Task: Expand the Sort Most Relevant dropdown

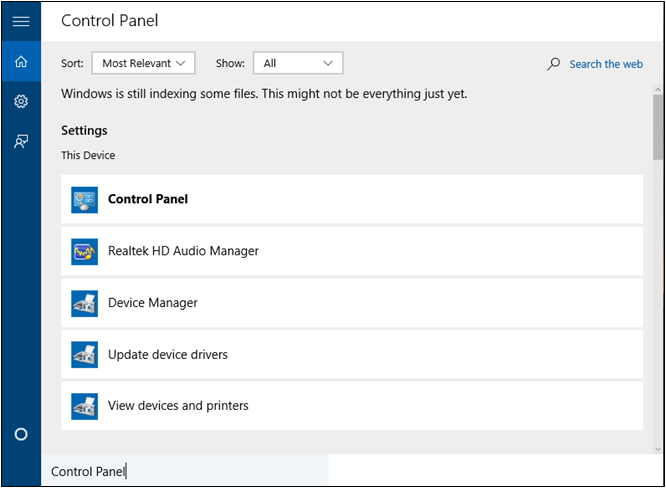Action: tap(143, 63)
